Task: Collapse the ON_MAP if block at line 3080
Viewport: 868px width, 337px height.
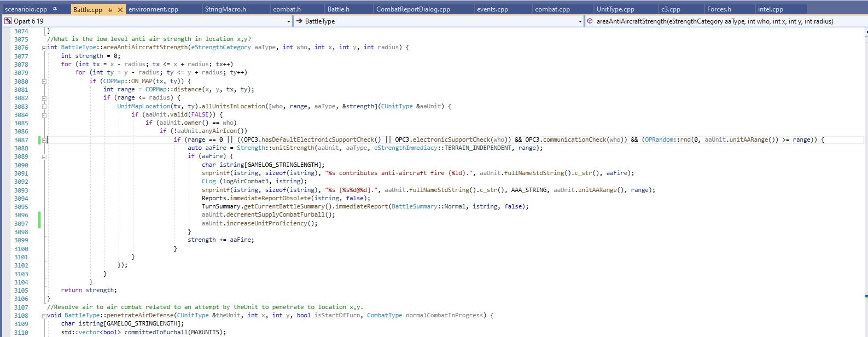Action: click(x=44, y=81)
